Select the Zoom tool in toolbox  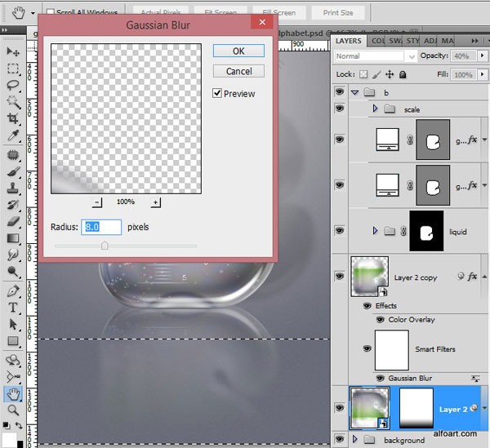[x=13, y=410]
